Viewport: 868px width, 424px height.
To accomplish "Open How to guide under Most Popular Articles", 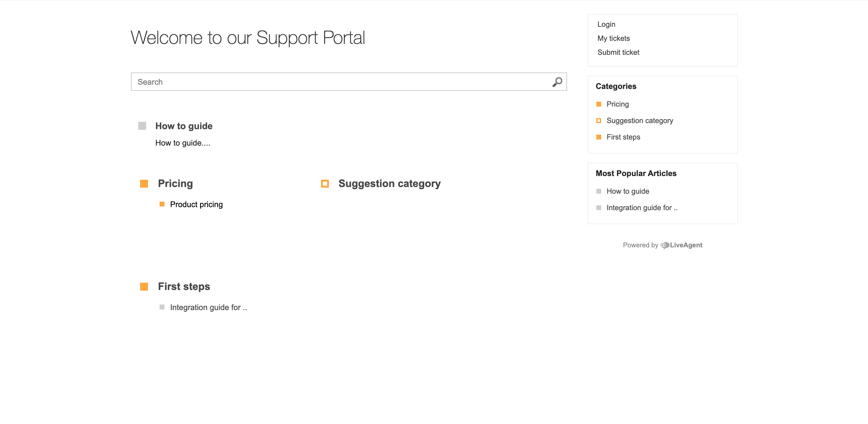I will point(627,191).
